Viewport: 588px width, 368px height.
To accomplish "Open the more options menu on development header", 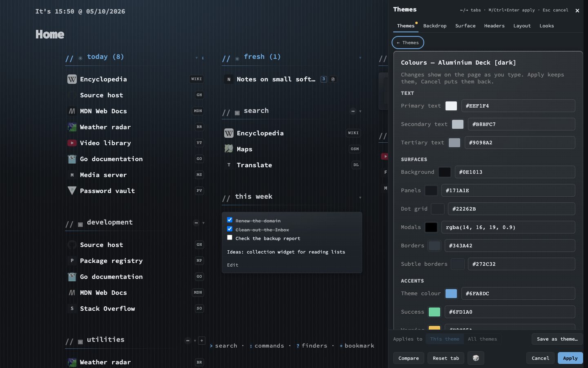I will (x=196, y=223).
